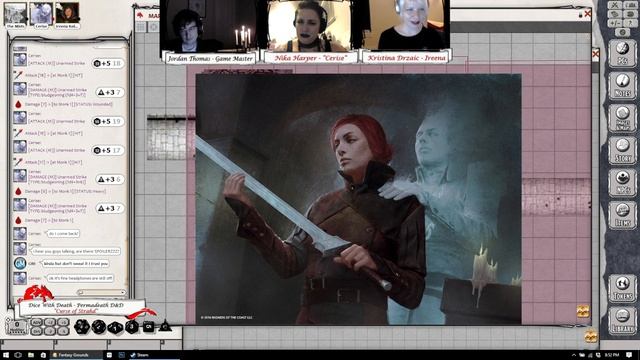Pick the second black die in tray
Image resolution: width=640 pixels, height=360 pixels.
point(99,327)
